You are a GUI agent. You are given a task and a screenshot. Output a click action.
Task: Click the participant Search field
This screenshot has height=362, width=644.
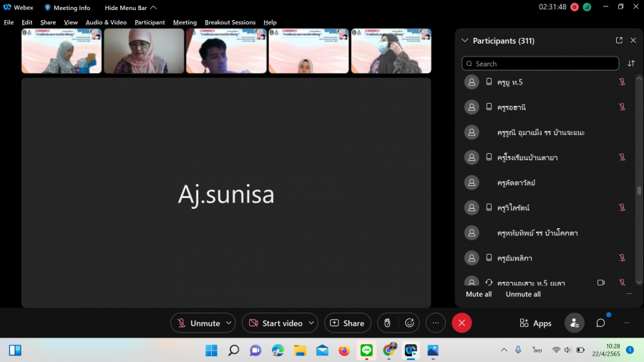tap(540, 64)
